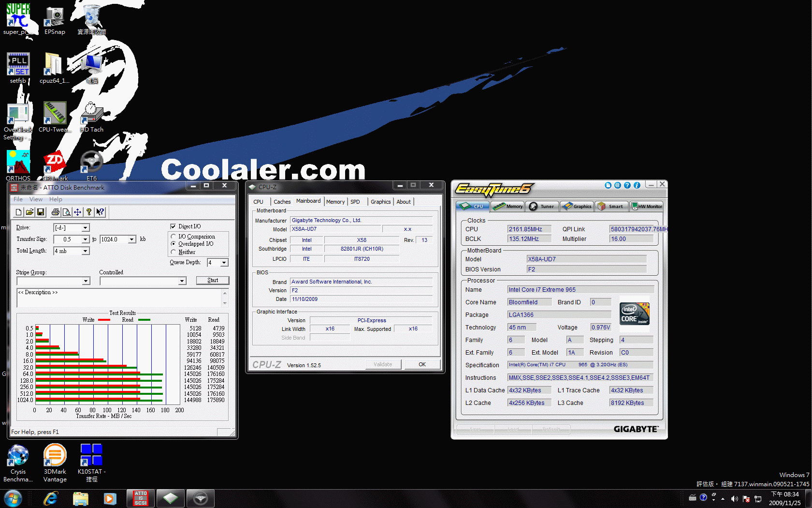Open the Total Length dropdown
This screenshot has height=508, width=812.
tap(85, 251)
